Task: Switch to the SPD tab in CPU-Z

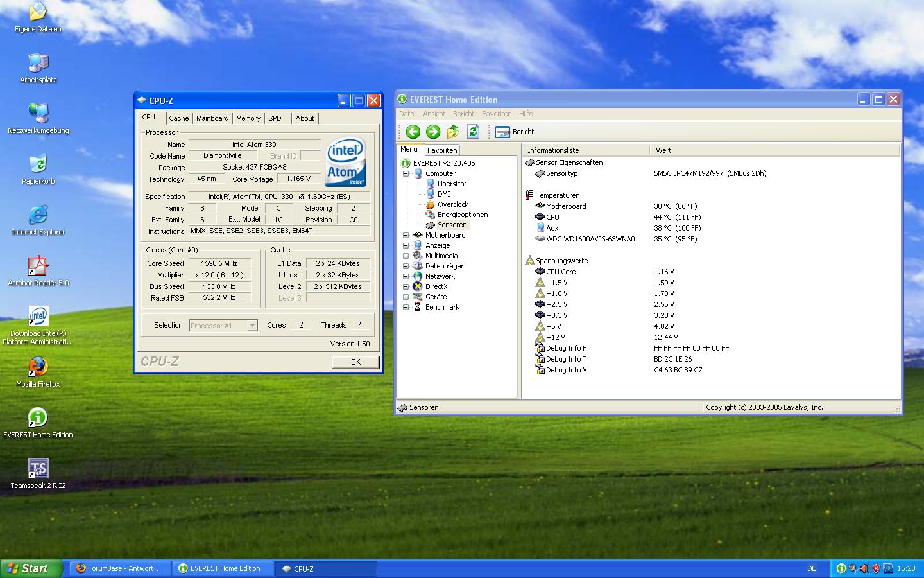Action: click(275, 118)
